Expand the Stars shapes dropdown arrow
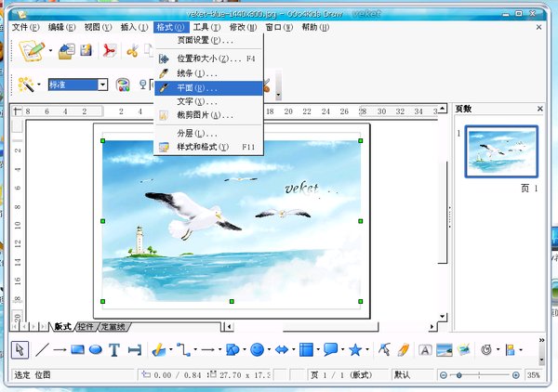This screenshot has width=558, height=392. [x=366, y=350]
